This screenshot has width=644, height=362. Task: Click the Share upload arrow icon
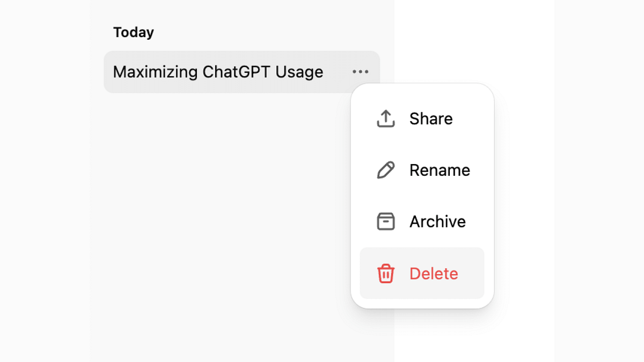click(x=386, y=119)
